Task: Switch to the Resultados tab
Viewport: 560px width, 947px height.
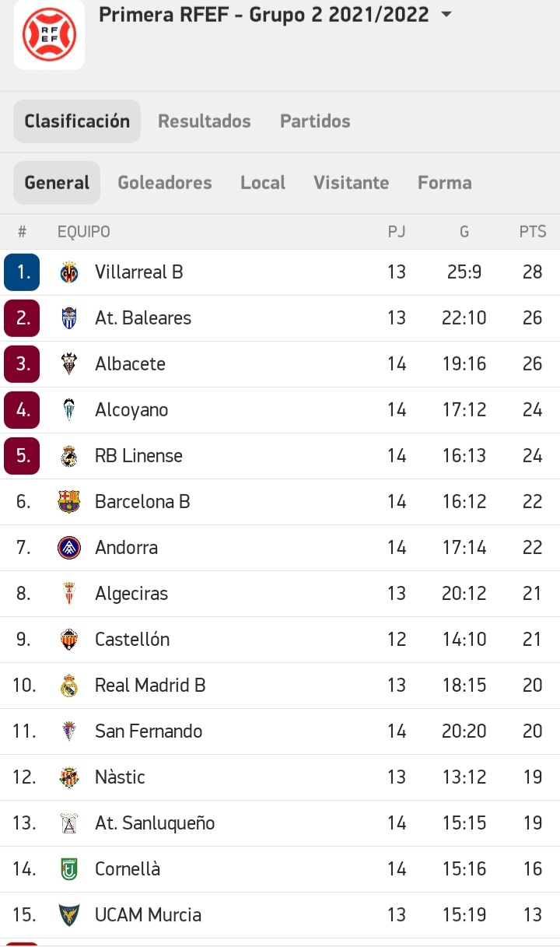Action: point(205,121)
